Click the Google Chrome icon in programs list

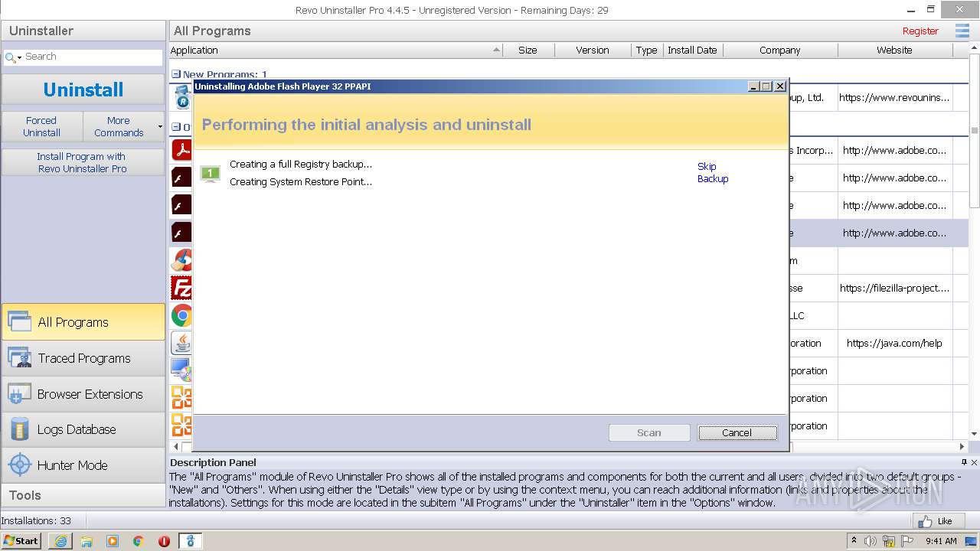[x=182, y=315]
